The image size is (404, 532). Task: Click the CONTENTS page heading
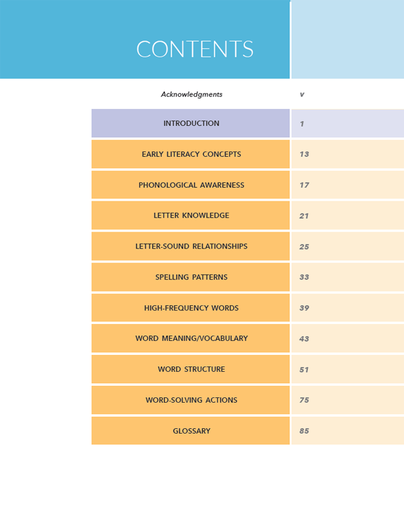(195, 49)
